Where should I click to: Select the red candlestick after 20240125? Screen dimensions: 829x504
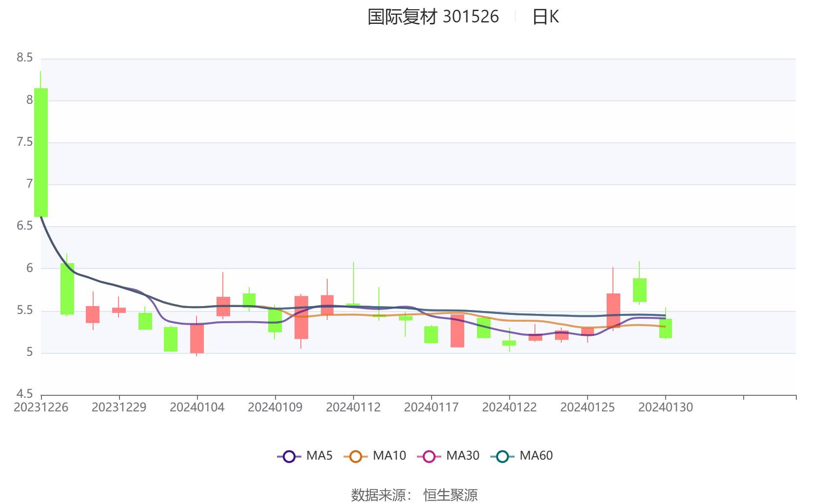pyautogui.click(x=613, y=310)
